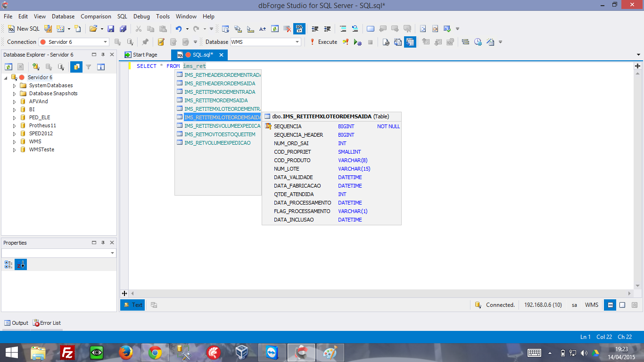This screenshot has height=362, width=644.
Task: Click the New Database icon in Database Explorer
Action: [x=35, y=66]
